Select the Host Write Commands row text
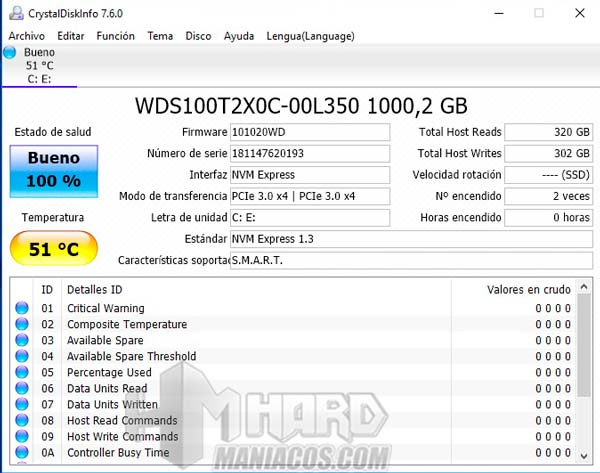This screenshot has height=473, width=600. (122, 437)
